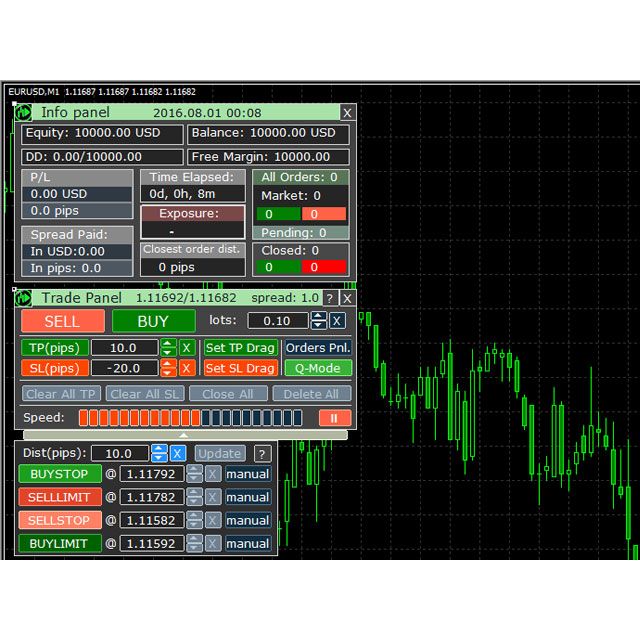Close the Trade Panel with its X
The width and height of the screenshot is (640, 640).
point(347,298)
